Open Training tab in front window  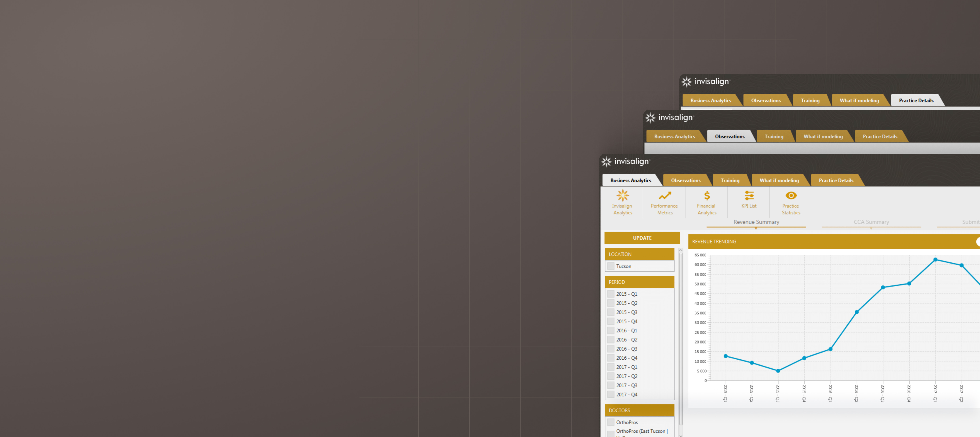(x=730, y=180)
